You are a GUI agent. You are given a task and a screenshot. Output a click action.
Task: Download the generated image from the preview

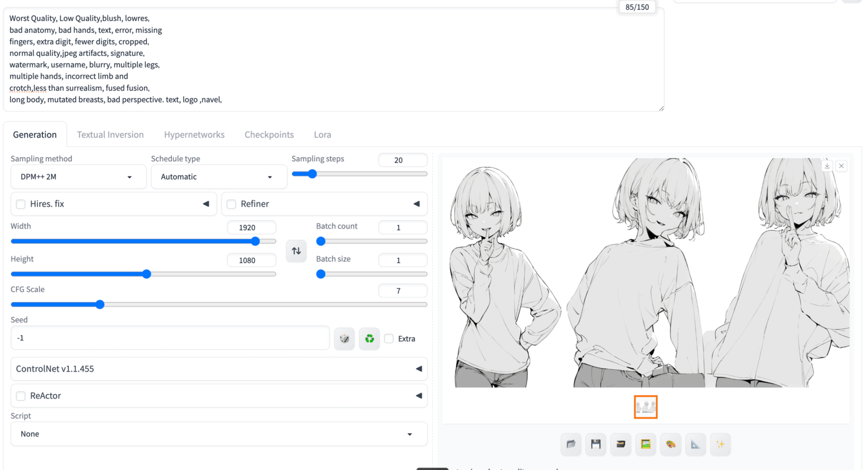pos(827,165)
